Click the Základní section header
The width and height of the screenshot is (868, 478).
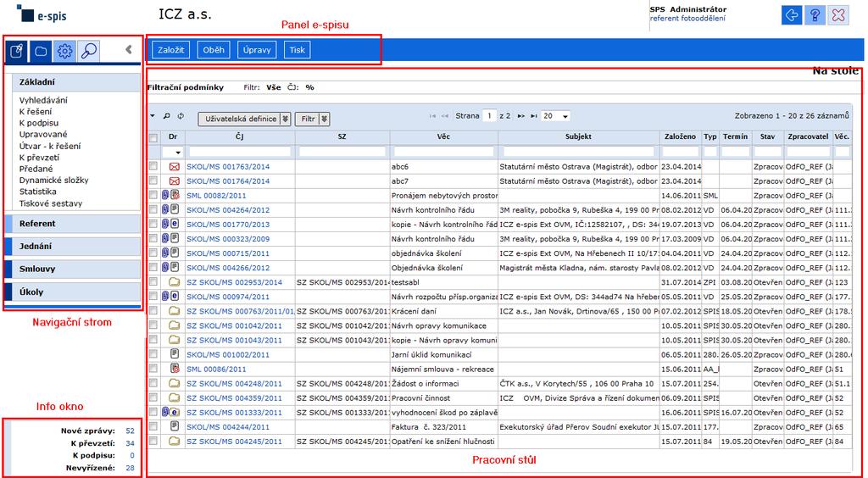pos(76,82)
